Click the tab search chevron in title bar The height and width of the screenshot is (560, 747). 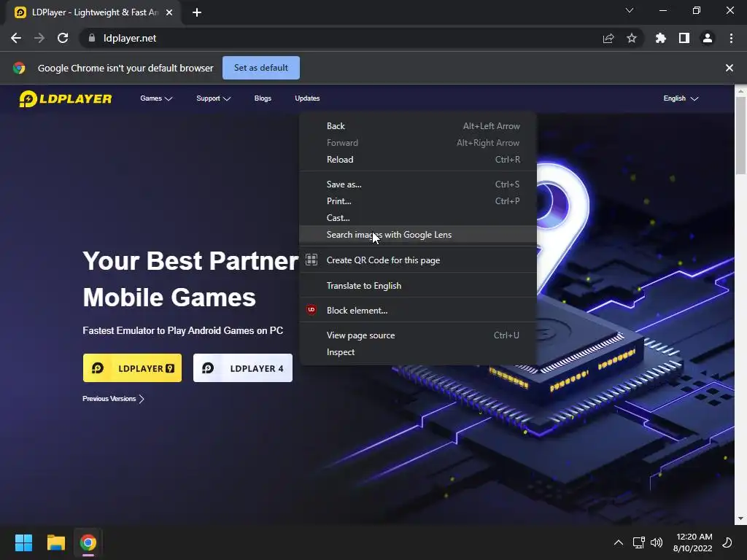pyautogui.click(x=630, y=10)
